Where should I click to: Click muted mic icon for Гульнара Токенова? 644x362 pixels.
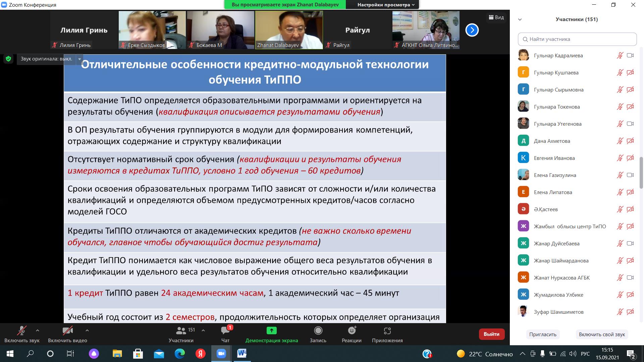(620, 107)
